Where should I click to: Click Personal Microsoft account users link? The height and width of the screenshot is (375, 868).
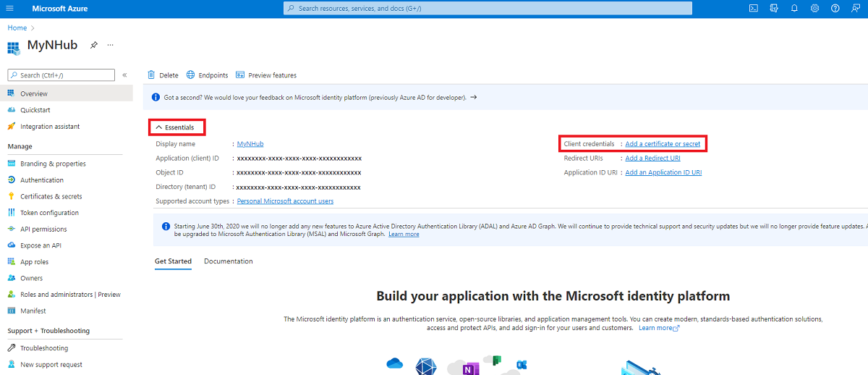click(x=285, y=201)
